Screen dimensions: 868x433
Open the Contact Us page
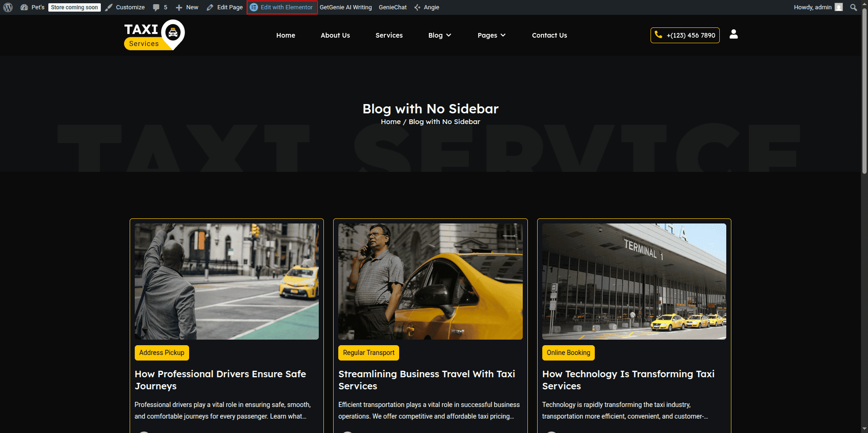click(549, 35)
